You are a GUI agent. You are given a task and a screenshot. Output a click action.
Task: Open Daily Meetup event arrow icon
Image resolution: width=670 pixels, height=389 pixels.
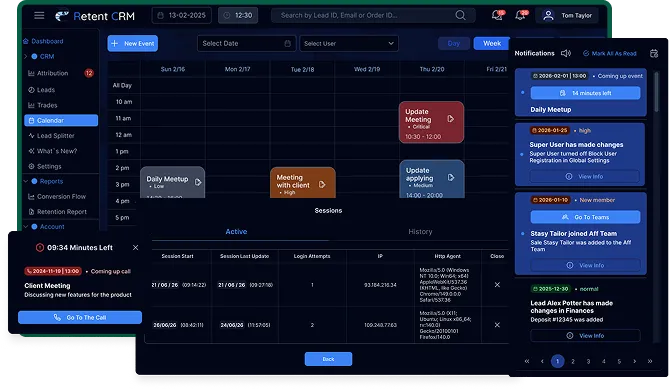[198, 182]
